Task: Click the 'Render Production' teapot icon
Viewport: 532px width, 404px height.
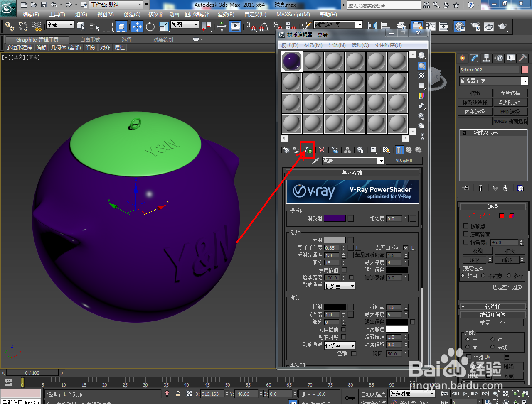Action: point(502,27)
